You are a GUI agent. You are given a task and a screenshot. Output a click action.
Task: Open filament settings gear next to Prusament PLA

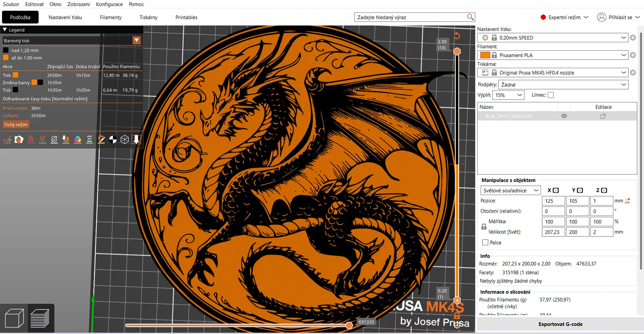(633, 55)
